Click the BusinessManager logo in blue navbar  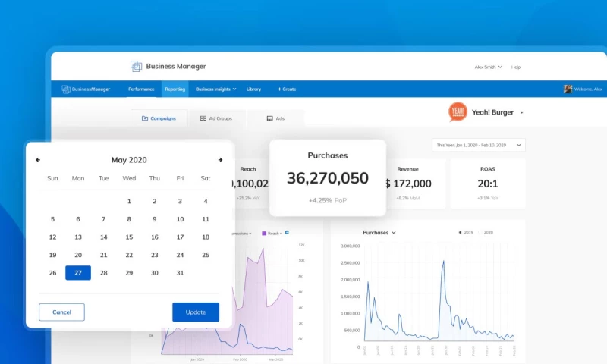(x=86, y=89)
